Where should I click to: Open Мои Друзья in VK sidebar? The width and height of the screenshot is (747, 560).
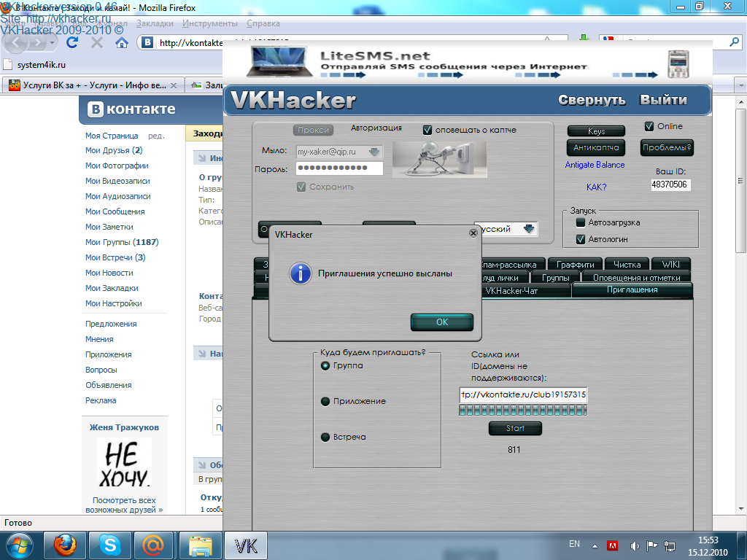[114, 150]
